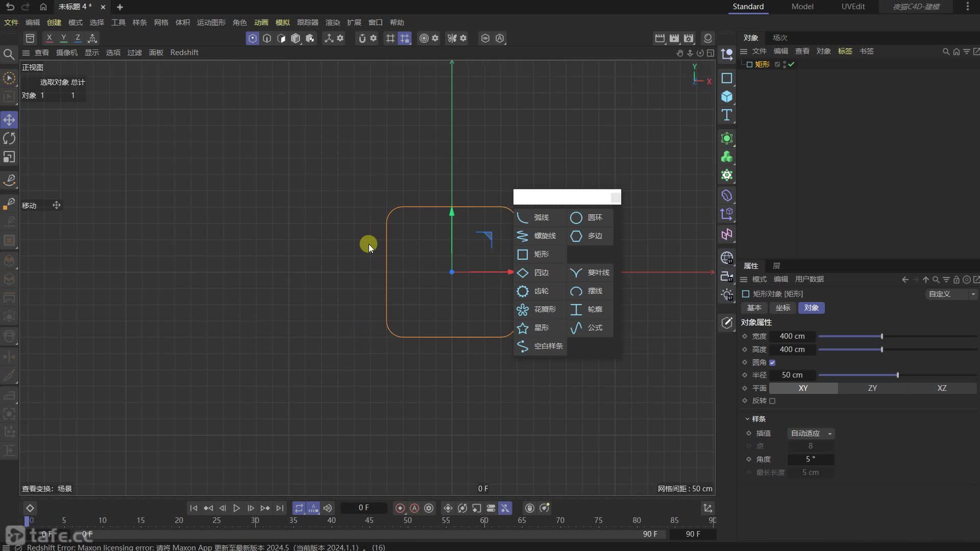The width and height of the screenshot is (980, 551).
Task: Select the Rotate tool in left toolbar
Action: point(9,138)
